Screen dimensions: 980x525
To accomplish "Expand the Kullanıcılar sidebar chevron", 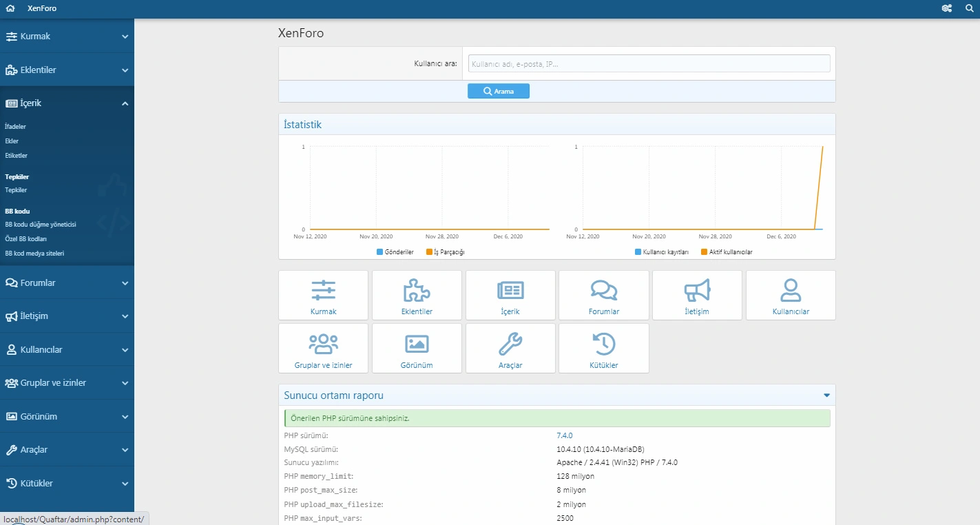I will [x=125, y=350].
